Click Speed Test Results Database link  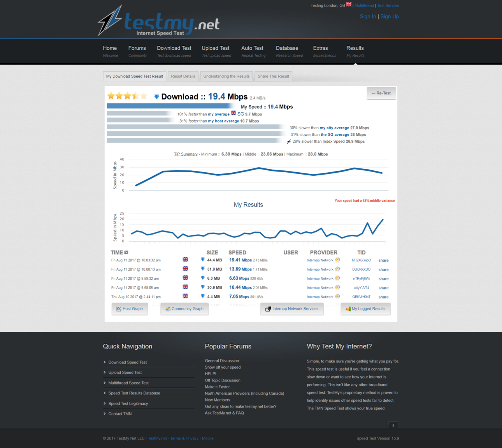point(134,393)
